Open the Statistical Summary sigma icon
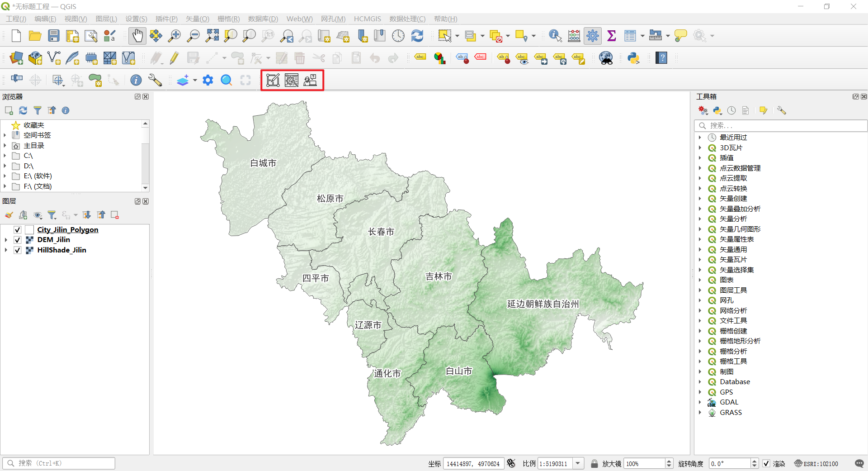Screen dimensions: 868x471 pyautogui.click(x=611, y=36)
